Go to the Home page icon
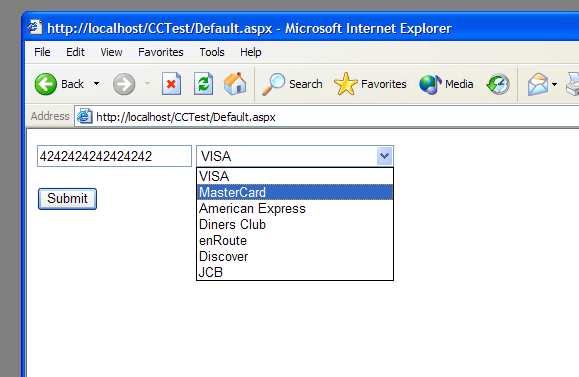 (235, 84)
